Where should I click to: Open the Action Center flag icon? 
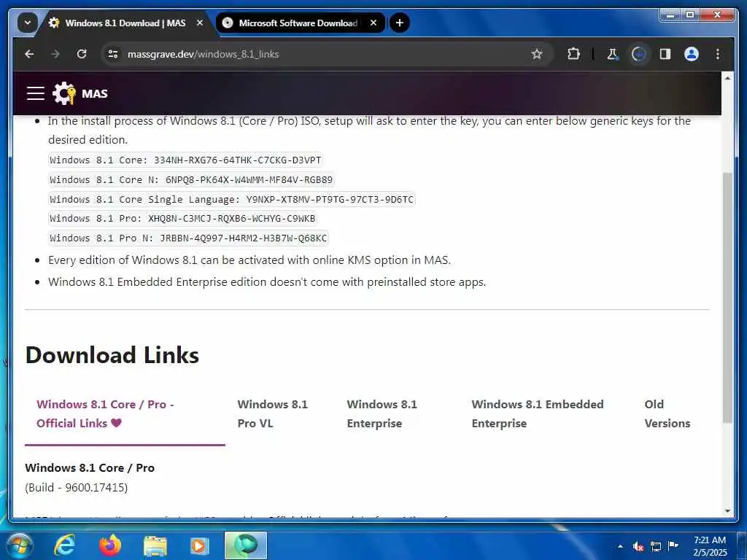pos(673,545)
